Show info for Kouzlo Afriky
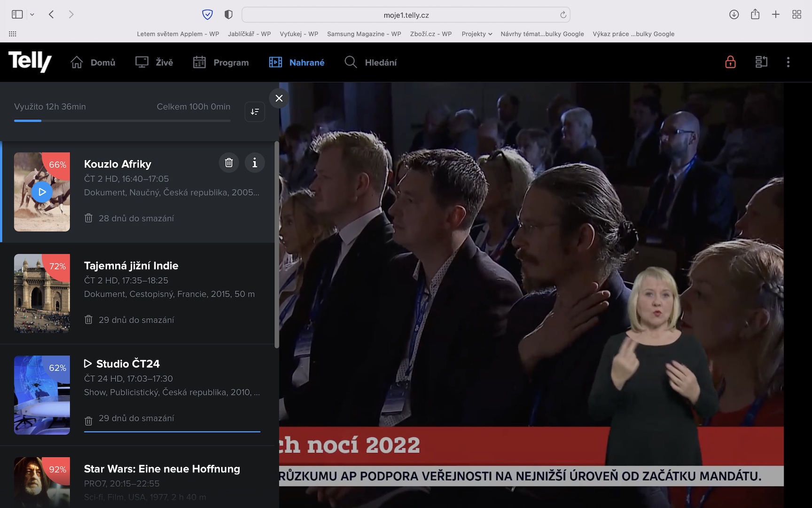The image size is (812, 508). point(255,163)
